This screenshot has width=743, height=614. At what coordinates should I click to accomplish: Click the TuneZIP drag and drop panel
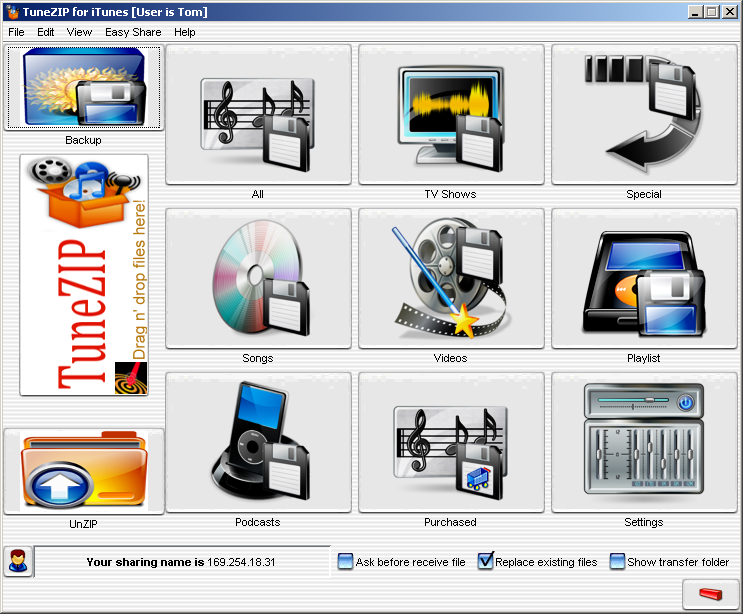click(x=84, y=275)
